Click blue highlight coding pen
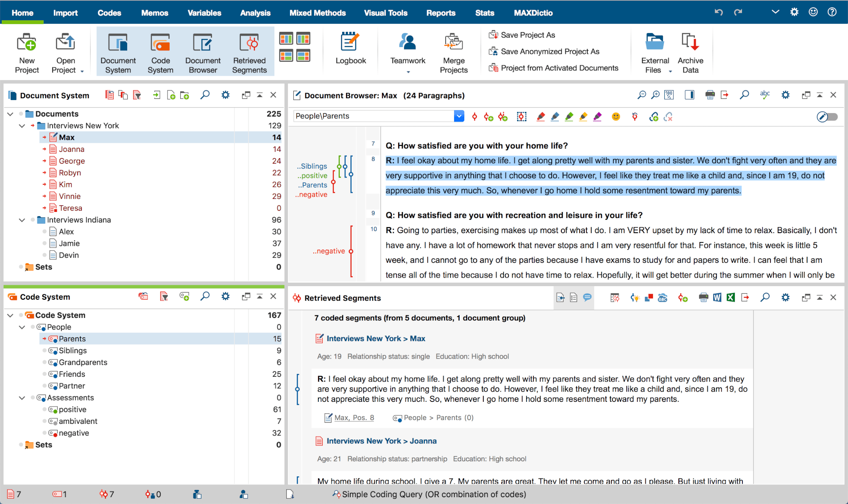The width and height of the screenshot is (848, 504). 555,117
